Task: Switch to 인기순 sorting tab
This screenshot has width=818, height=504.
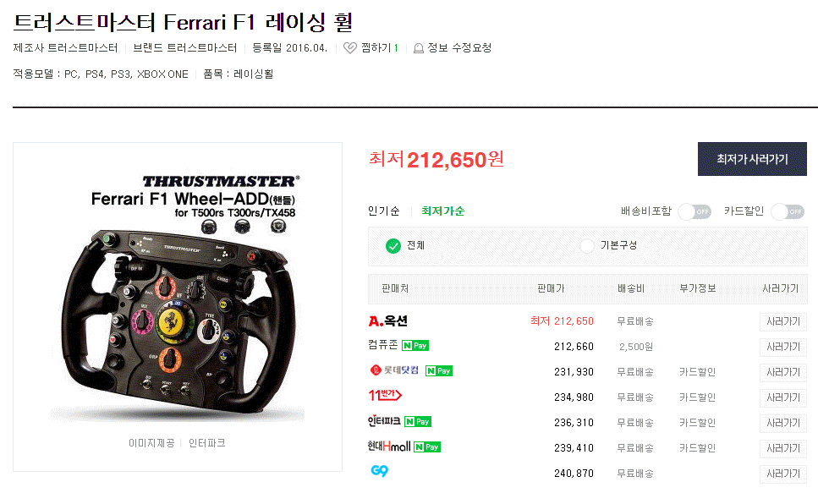Action: pyautogui.click(x=384, y=211)
